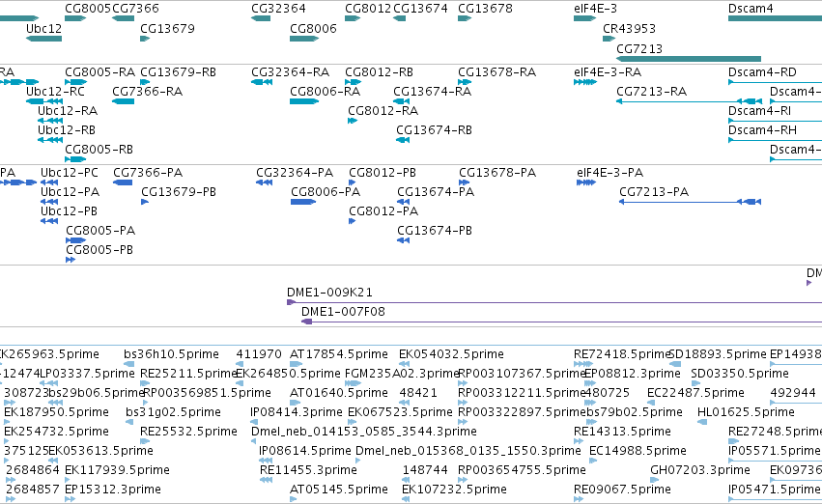822x504 pixels.
Task: Select the CG7366-RA transcript bar
Action: [124, 101]
